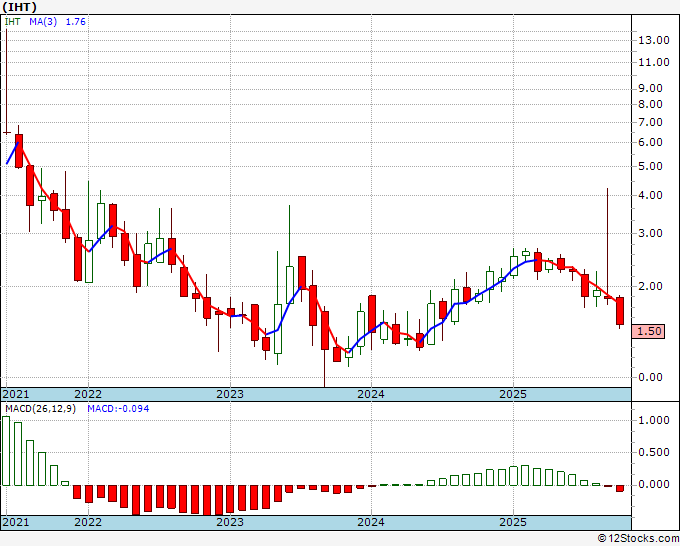This screenshot has width=680, height=546.
Task: Click the 2022 label on price timeline
Action: tap(88, 395)
